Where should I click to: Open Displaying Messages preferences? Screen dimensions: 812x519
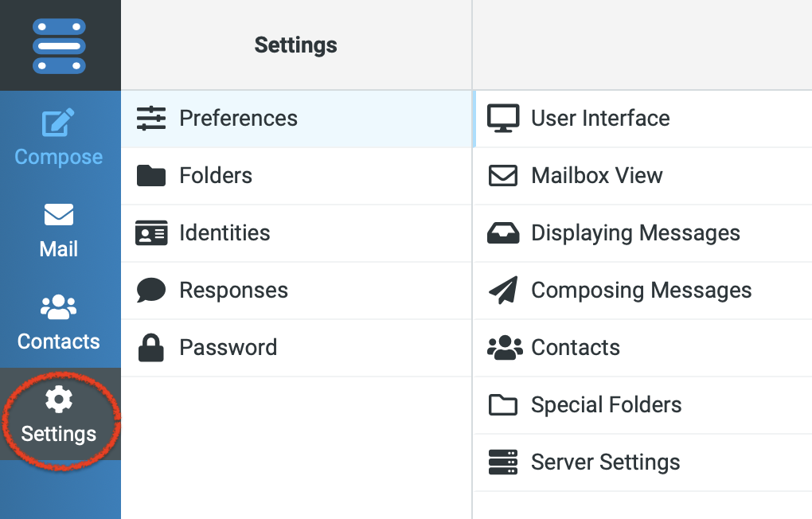pos(642,233)
